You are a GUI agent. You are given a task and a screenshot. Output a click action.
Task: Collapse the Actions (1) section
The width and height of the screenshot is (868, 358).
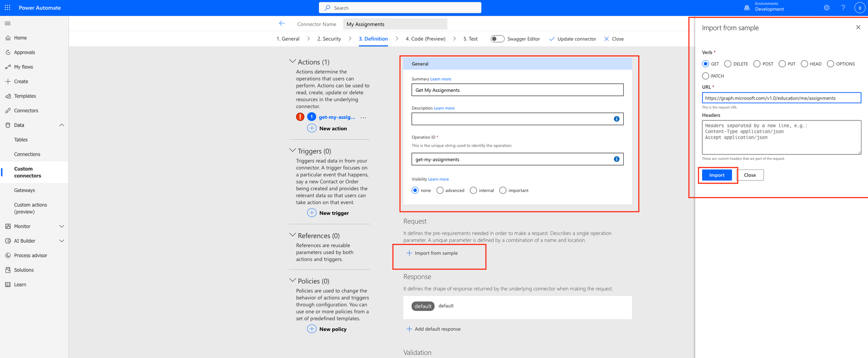coord(293,62)
